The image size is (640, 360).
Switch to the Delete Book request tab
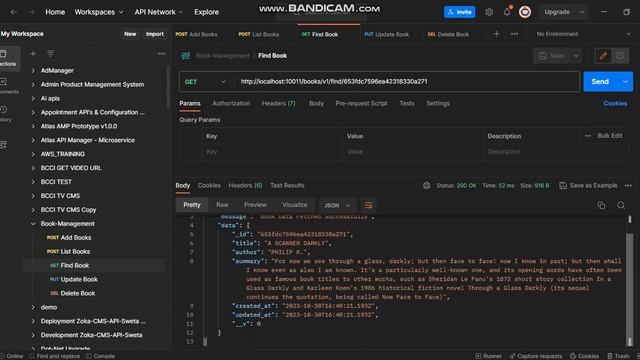[x=448, y=34]
